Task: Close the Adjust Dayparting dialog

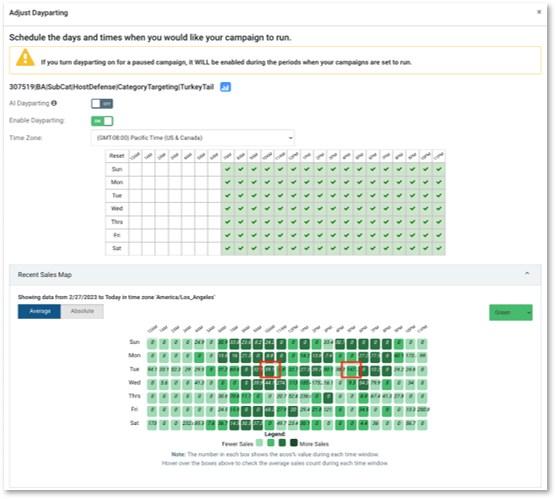Action: click(539, 12)
